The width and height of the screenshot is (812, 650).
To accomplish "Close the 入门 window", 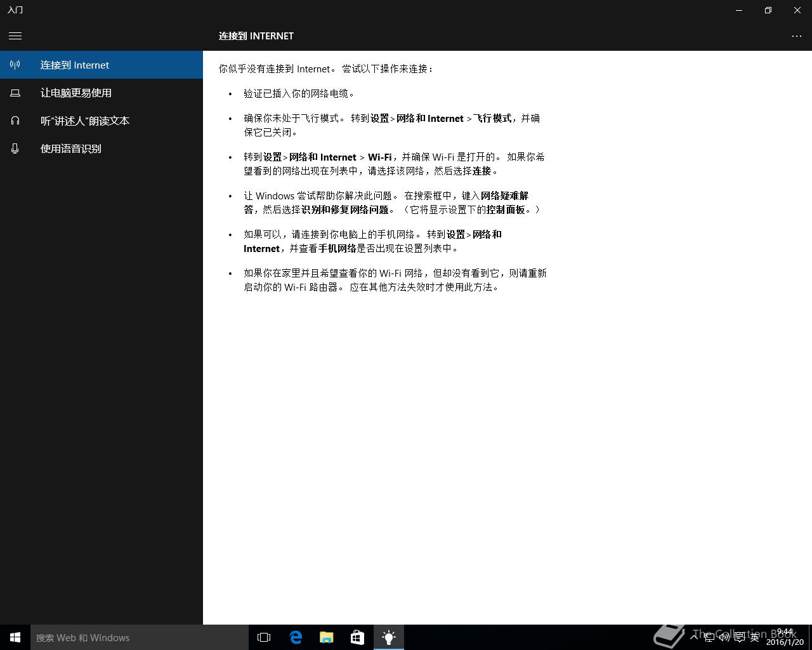I will click(x=797, y=10).
